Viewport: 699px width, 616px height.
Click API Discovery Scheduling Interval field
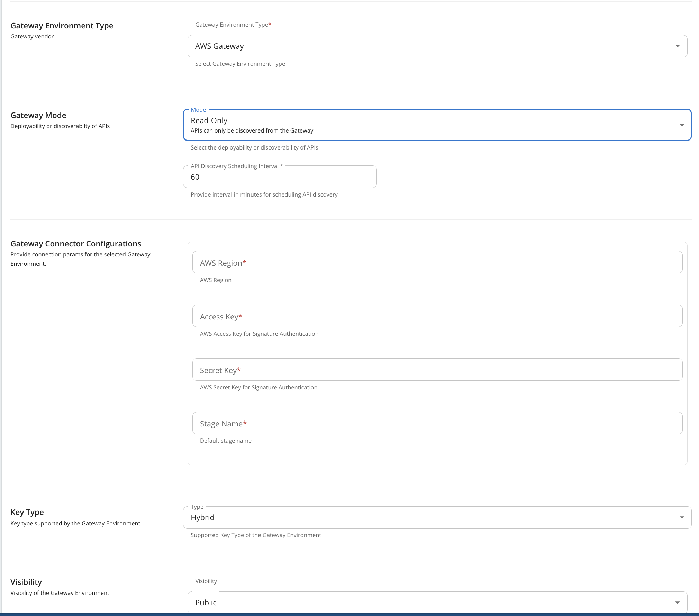(x=280, y=177)
